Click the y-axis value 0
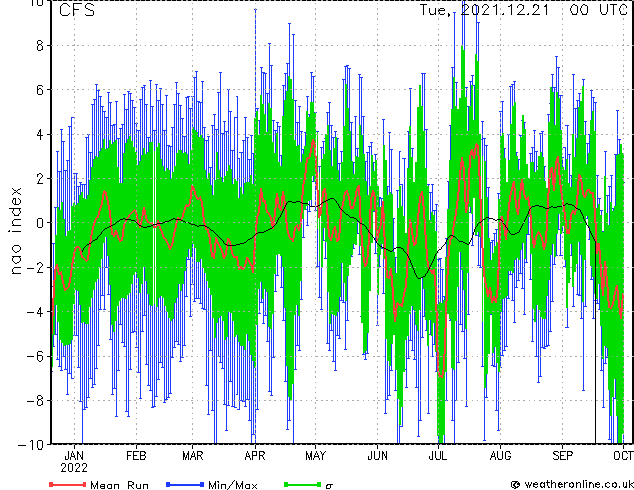This screenshot has width=634, height=490. pyautogui.click(x=40, y=223)
